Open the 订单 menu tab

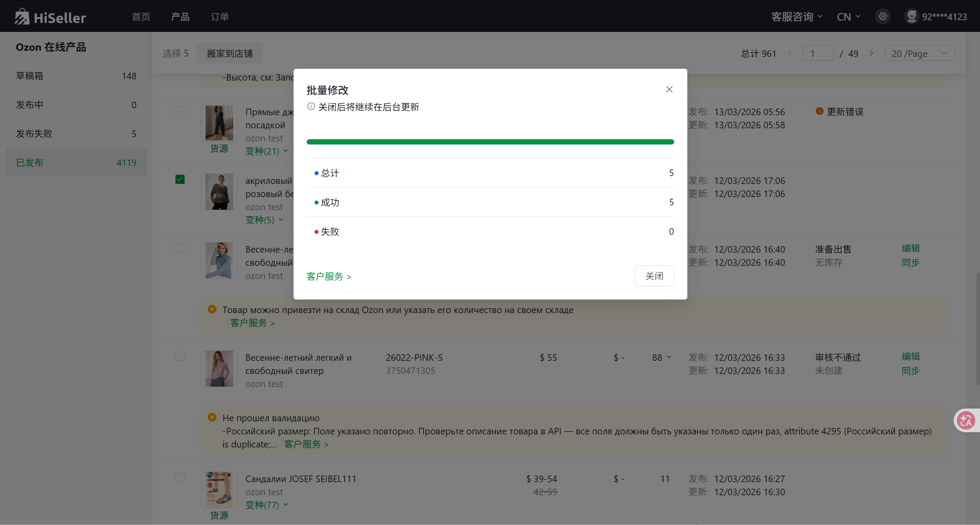click(x=220, y=17)
